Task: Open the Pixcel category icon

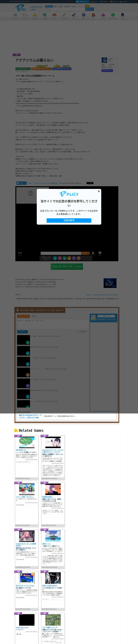Action: [123, 16]
